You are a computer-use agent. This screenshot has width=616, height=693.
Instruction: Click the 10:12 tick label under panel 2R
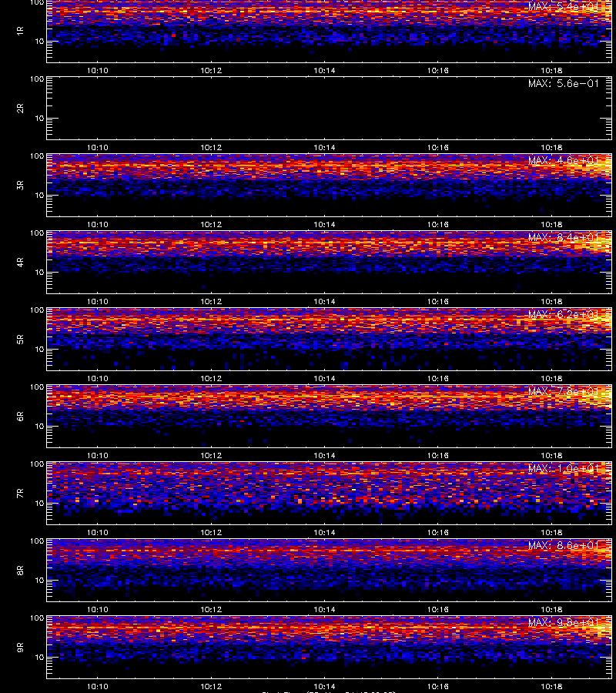coord(211,147)
